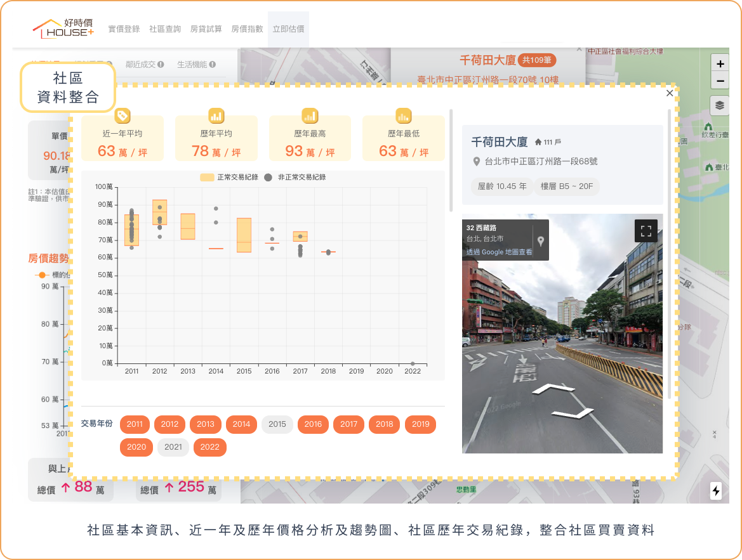Open the 實價登錄 menu item
Viewport: 742px width, 560px height.
124,29
